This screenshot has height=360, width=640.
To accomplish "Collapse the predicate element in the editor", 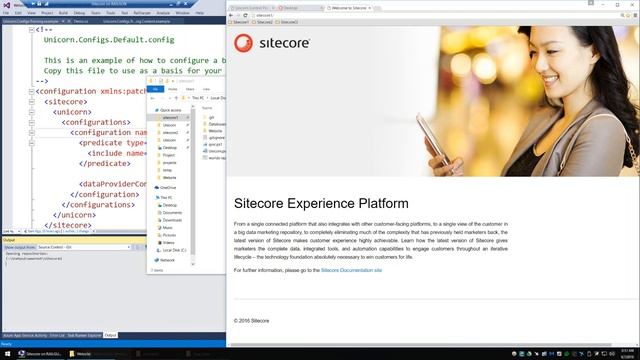I will click(32, 143).
